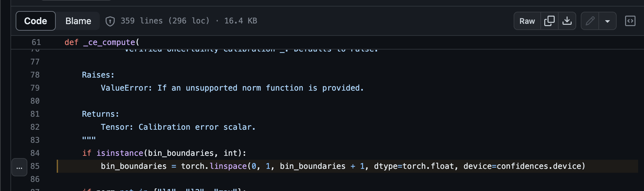Select the Code tab

[x=35, y=21]
